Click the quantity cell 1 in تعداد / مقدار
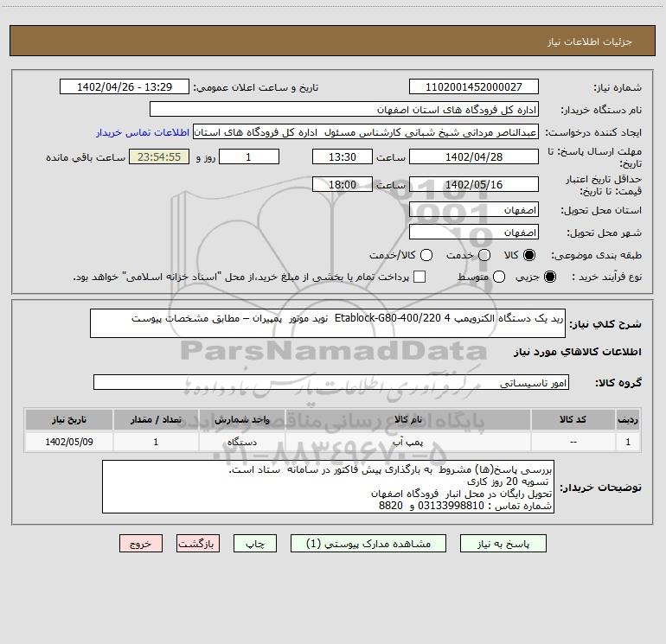The image size is (666, 644). (x=156, y=442)
